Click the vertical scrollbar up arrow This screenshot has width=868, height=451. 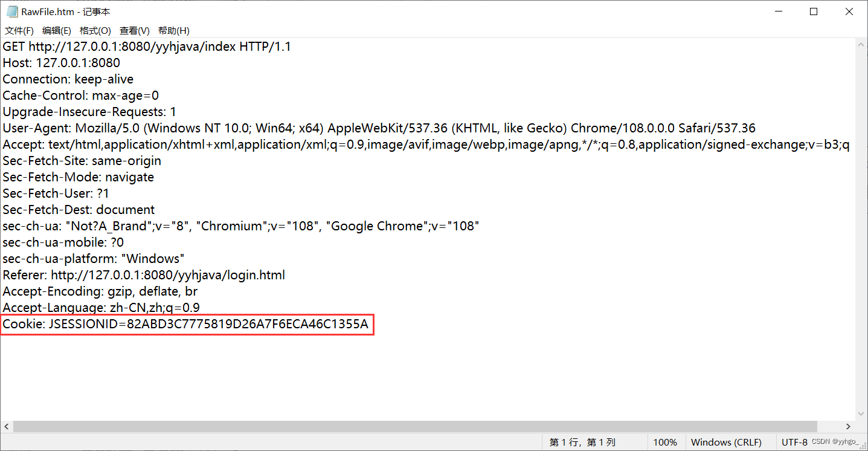861,44
